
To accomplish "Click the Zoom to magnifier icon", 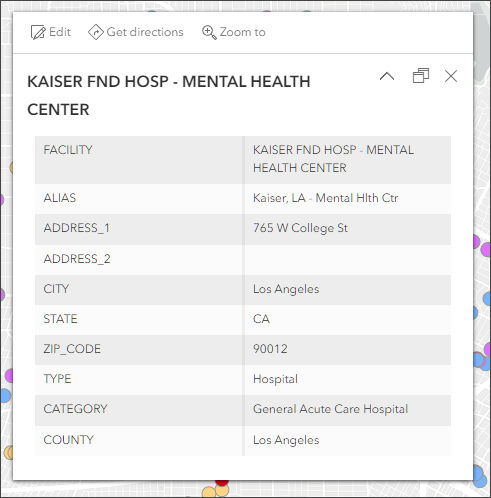I will [x=209, y=32].
